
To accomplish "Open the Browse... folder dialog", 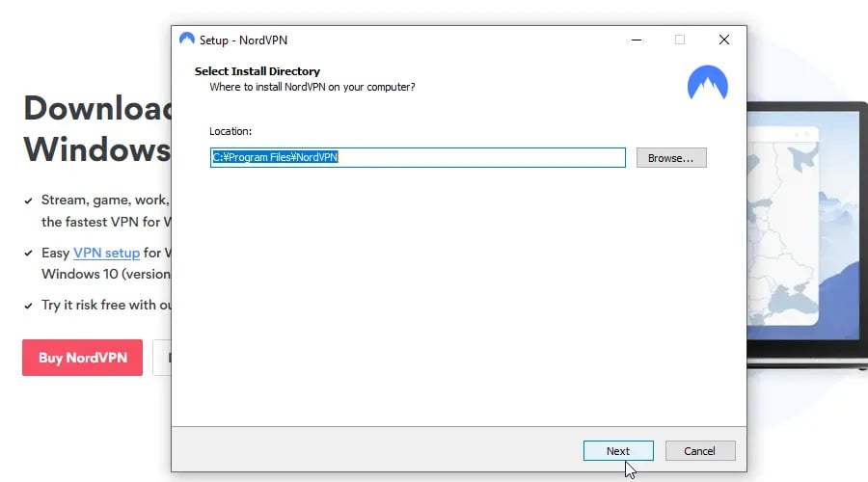I will click(671, 158).
